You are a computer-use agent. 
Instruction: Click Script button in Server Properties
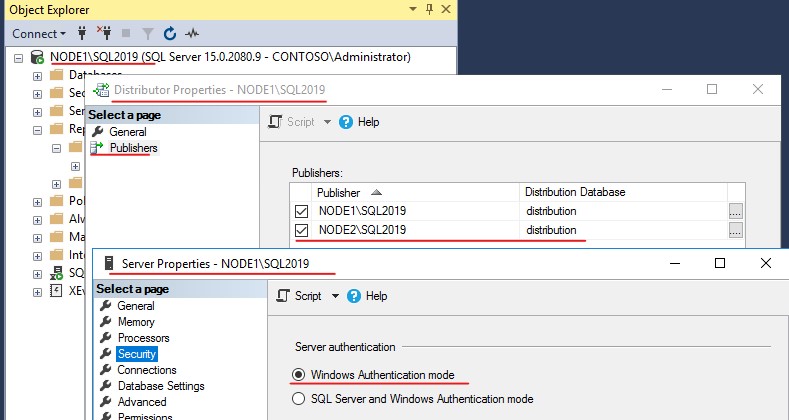(x=300, y=296)
